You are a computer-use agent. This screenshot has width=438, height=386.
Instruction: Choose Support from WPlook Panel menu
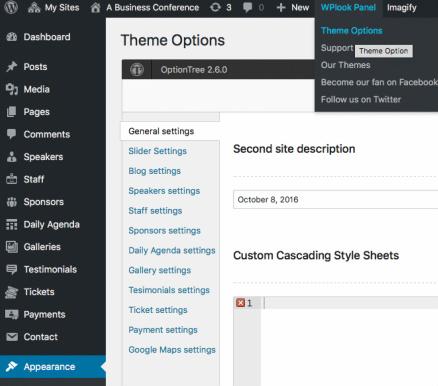pyautogui.click(x=337, y=48)
